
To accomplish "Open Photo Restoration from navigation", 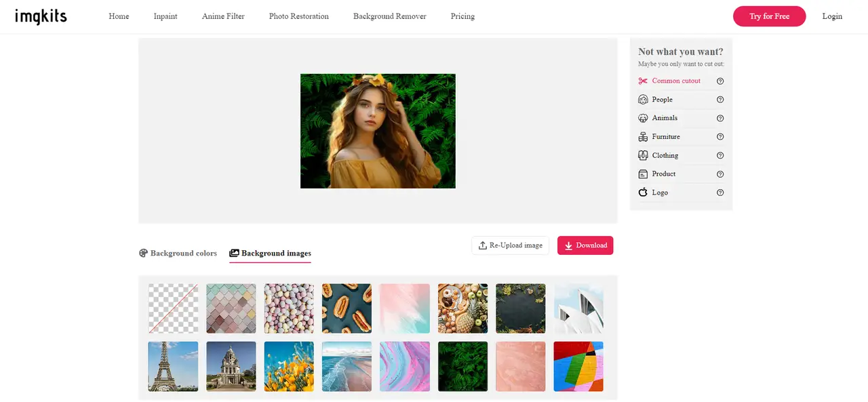I will point(299,16).
